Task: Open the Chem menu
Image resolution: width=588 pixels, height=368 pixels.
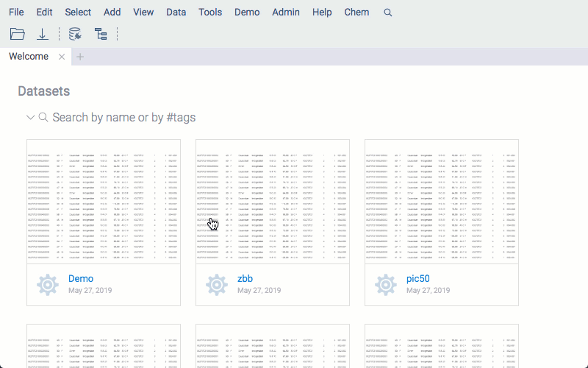Action: coord(356,13)
